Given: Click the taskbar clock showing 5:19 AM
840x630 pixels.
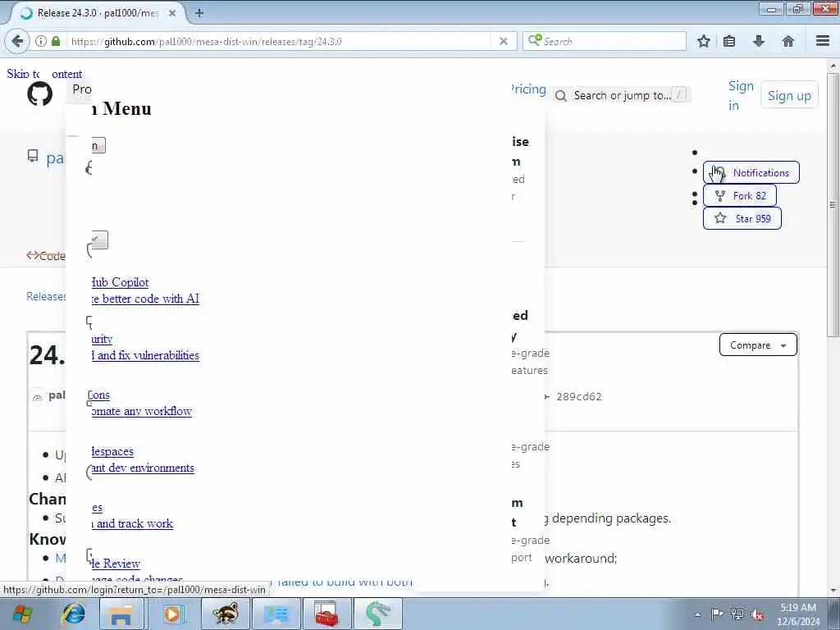Looking at the screenshot, I should click(x=798, y=614).
